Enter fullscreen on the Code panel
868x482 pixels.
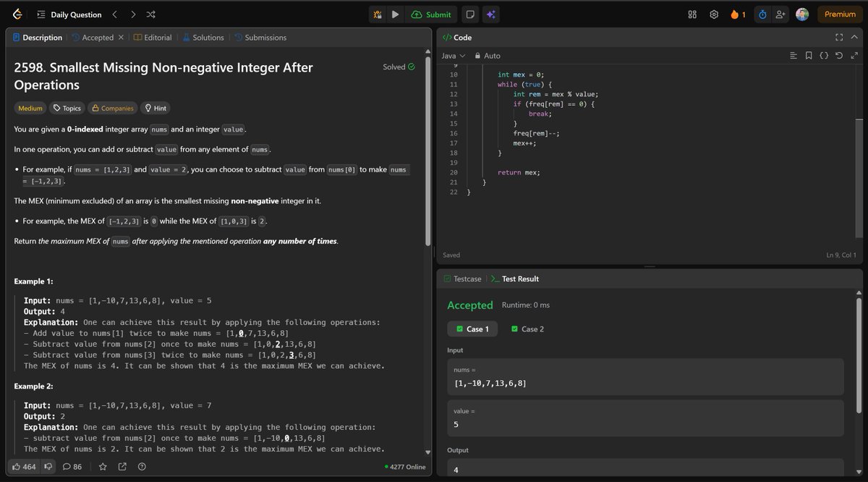pos(839,38)
